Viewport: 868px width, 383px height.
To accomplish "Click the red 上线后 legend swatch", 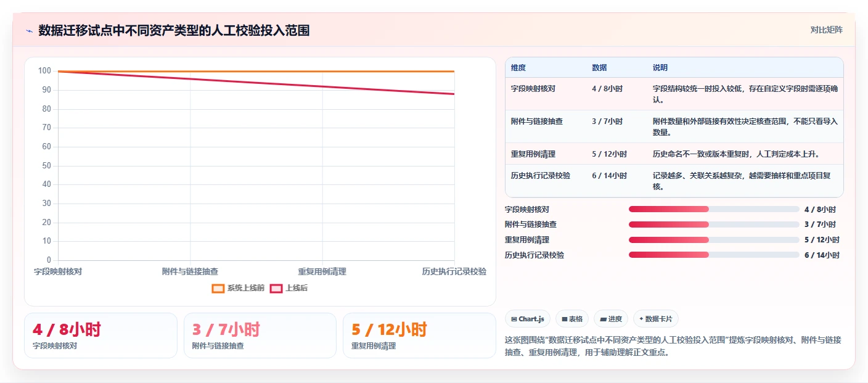I will pos(276,288).
